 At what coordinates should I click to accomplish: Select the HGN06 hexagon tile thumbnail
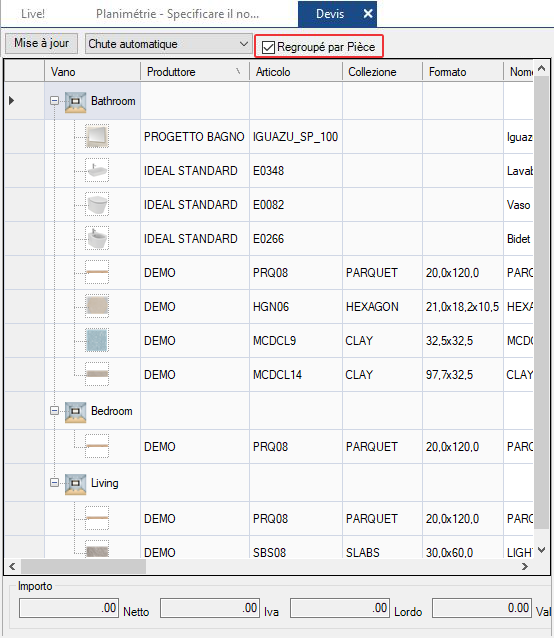[97, 306]
